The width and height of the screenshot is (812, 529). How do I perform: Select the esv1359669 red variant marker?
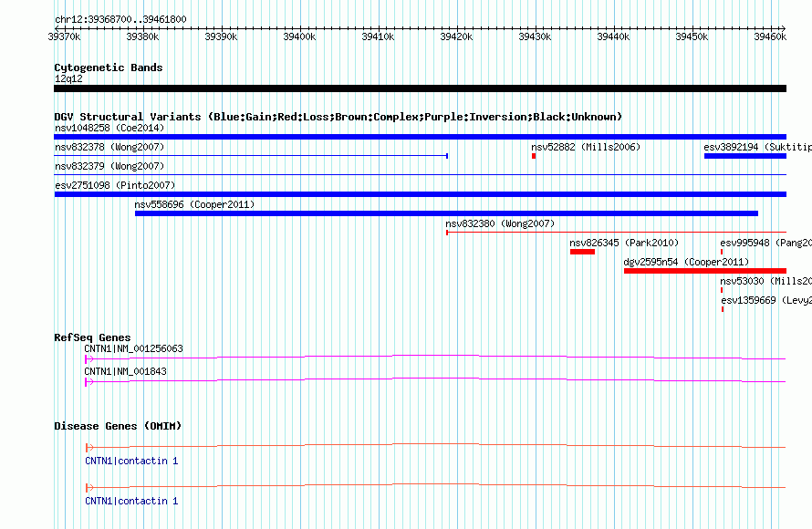[723, 309]
